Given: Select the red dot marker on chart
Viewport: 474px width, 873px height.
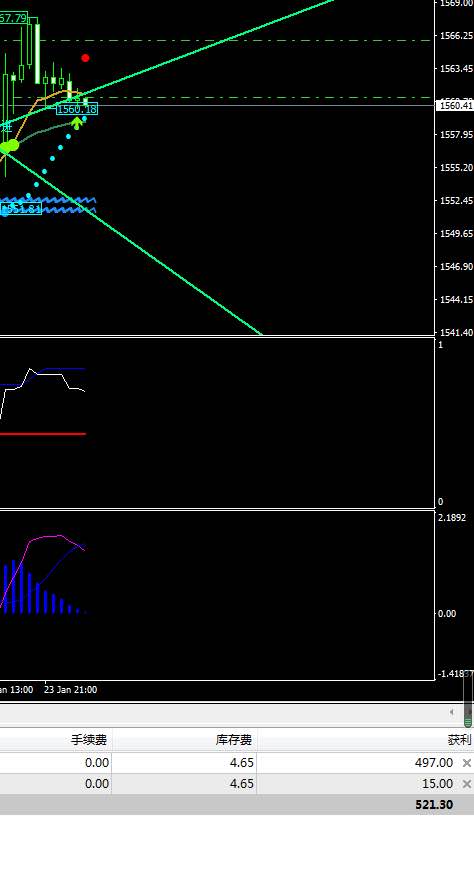Looking at the screenshot, I should tap(85, 58).
